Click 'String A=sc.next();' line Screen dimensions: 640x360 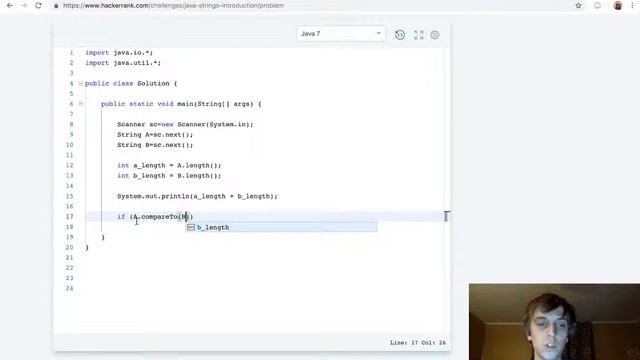(x=155, y=135)
